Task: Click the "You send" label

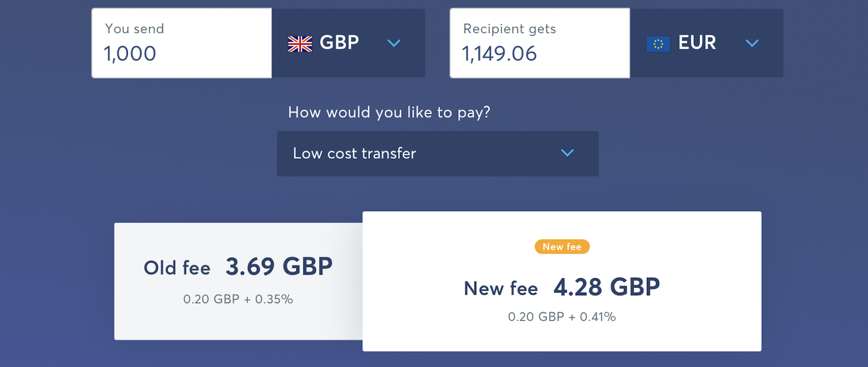Action: click(135, 29)
